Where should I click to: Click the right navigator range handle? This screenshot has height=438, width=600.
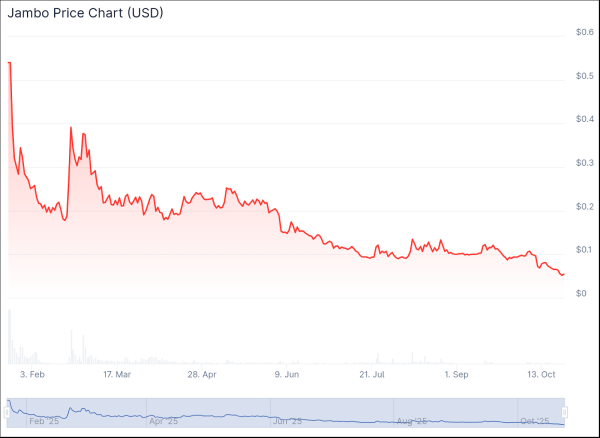[x=565, y=411]
